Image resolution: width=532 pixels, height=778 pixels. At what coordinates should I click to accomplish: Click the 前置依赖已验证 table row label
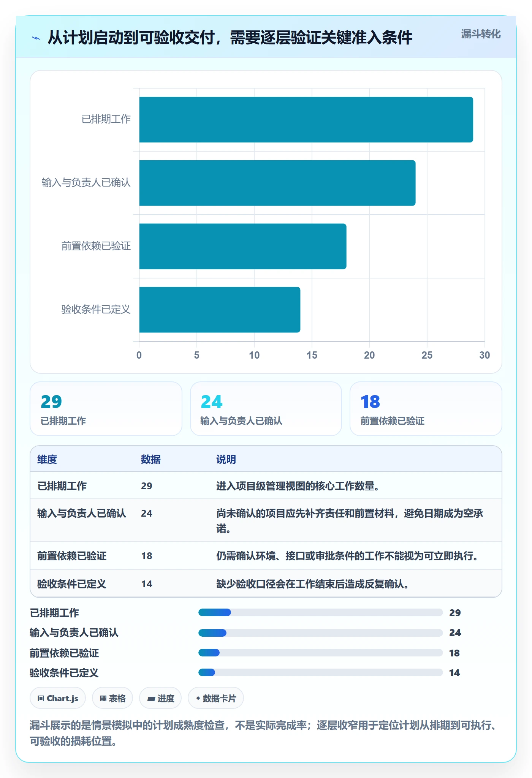(x=72, y=556)
